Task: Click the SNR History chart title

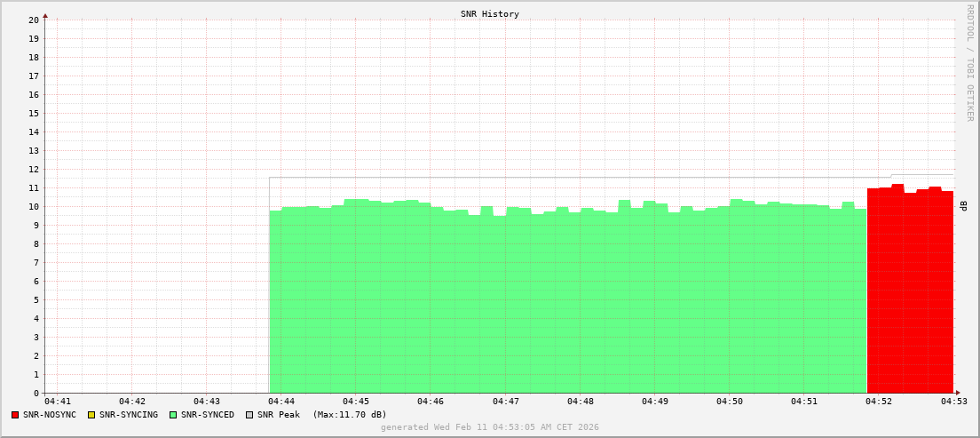Action: (x=490, y=14)
